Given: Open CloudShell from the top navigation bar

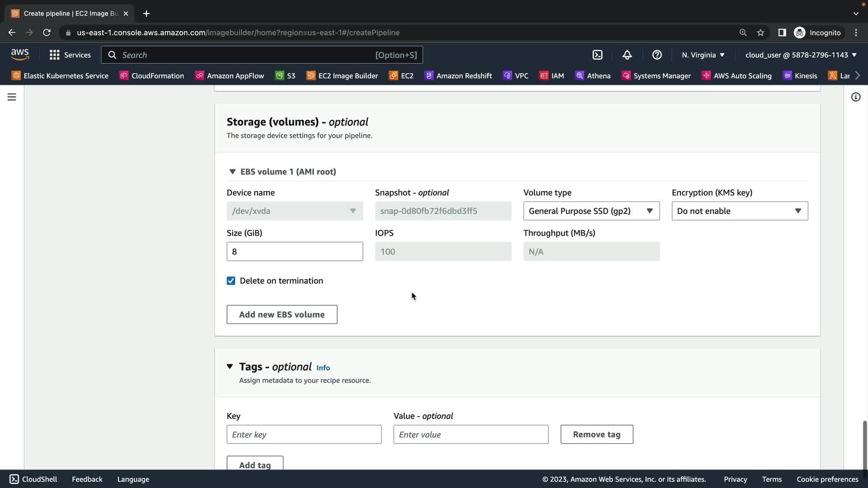Looking at the screenshot, I should tap(597, 55).
